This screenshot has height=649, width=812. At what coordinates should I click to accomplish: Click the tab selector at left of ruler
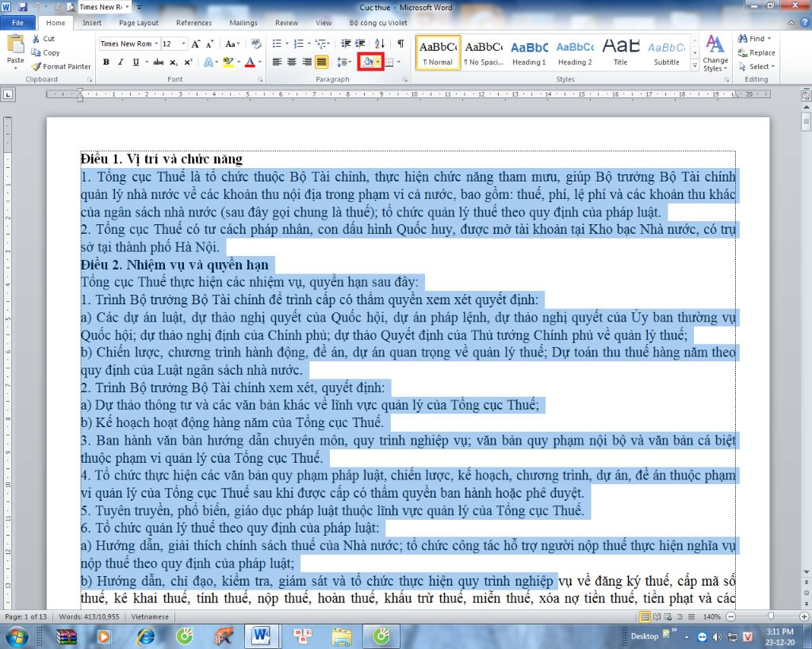[8, 94]
